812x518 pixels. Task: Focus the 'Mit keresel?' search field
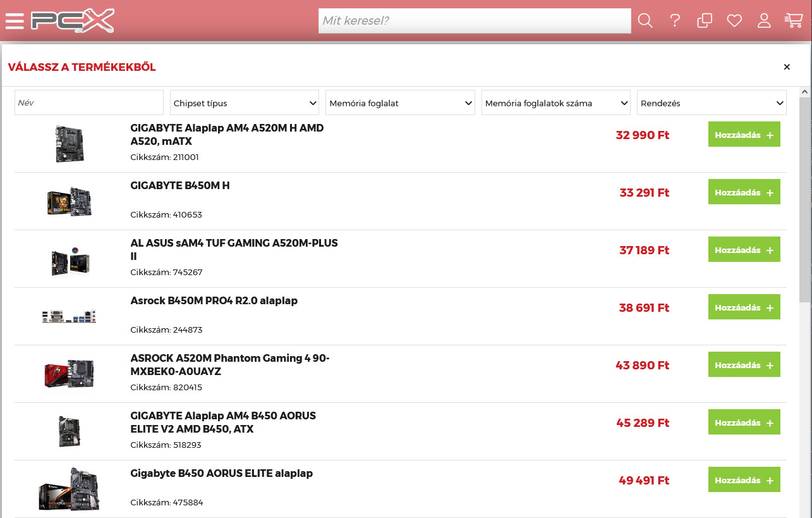point(475,21)
